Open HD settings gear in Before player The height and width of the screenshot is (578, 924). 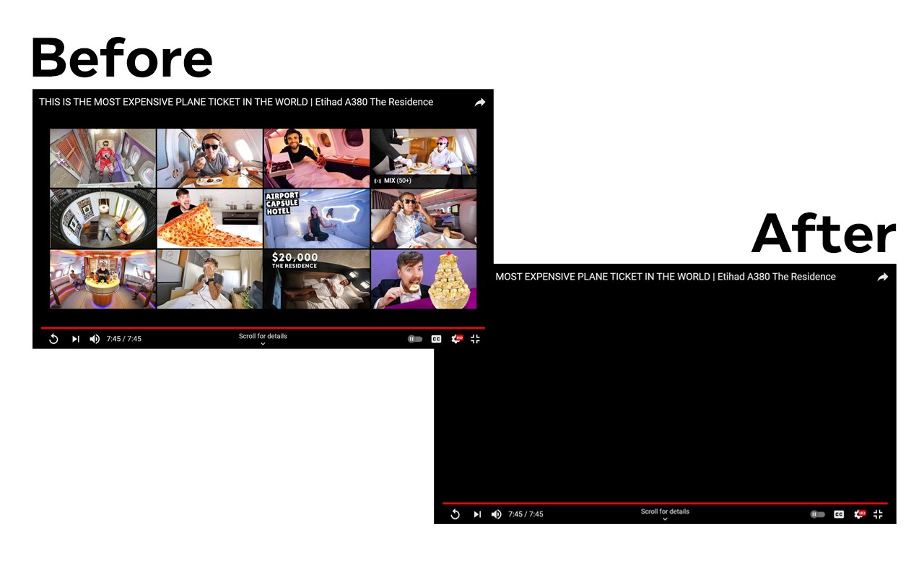click(x=456, y=338)
